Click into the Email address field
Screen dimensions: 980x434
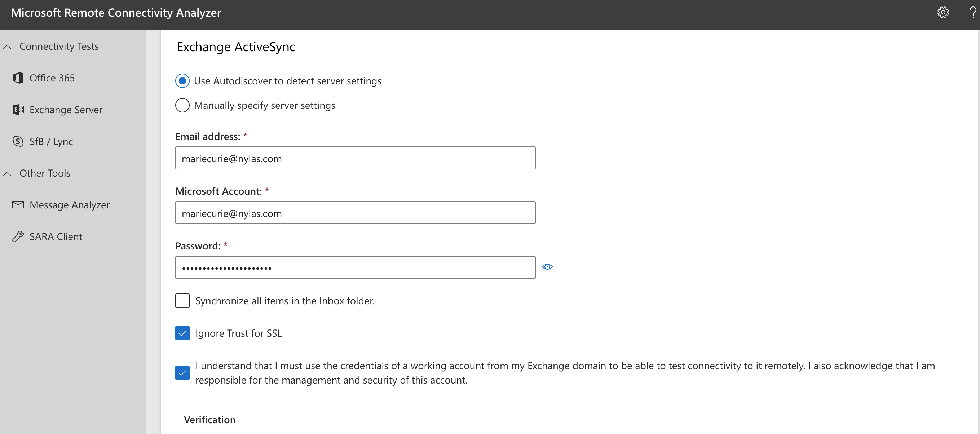[355, 158]
